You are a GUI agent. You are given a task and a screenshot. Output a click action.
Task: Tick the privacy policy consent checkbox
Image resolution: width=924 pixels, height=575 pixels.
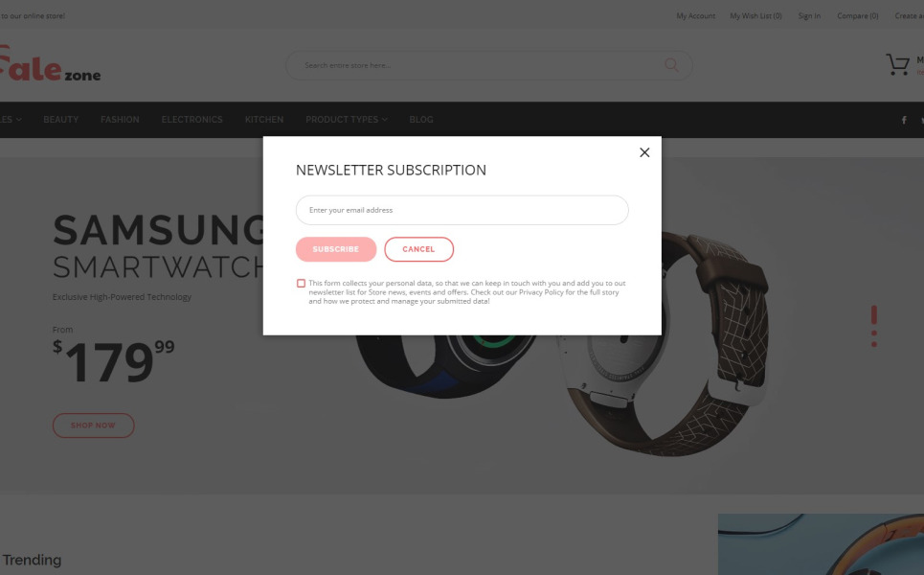point(301,283)
